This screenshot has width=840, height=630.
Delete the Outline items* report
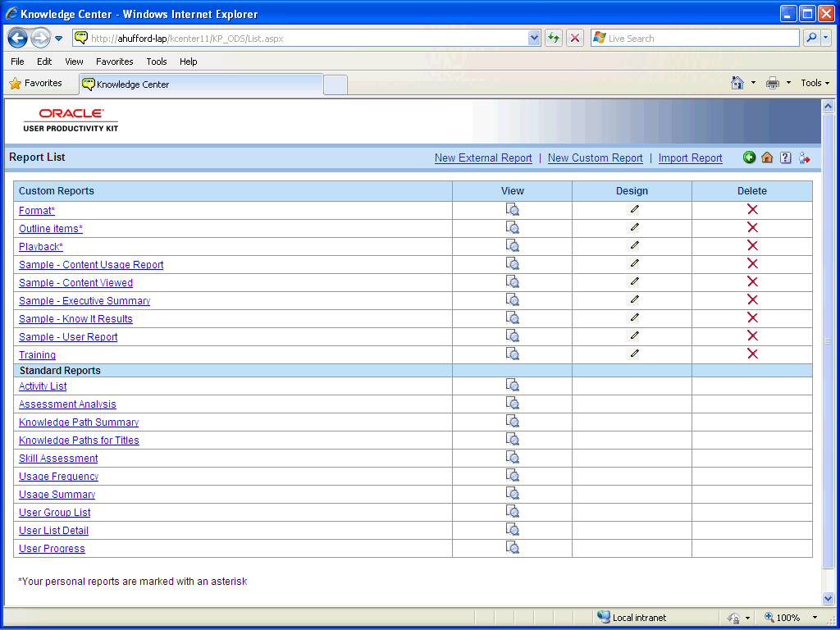pyautogui.click(x=752, y=228)
